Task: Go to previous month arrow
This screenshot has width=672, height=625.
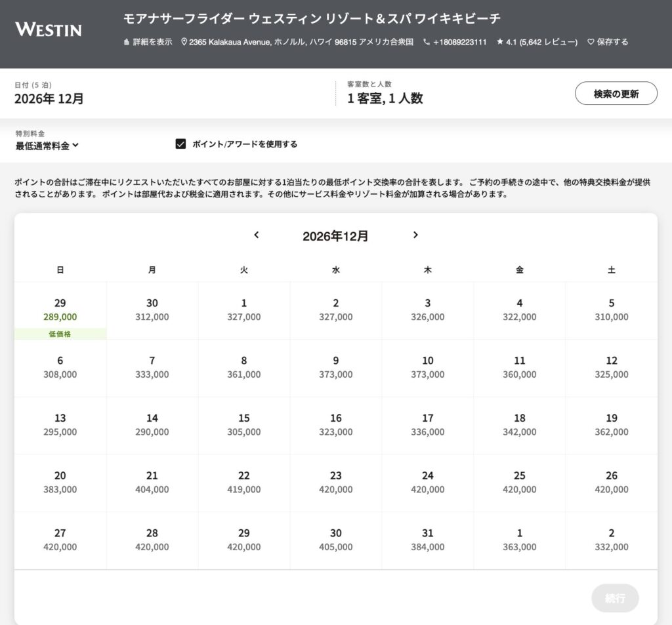Action: (257, 235)
